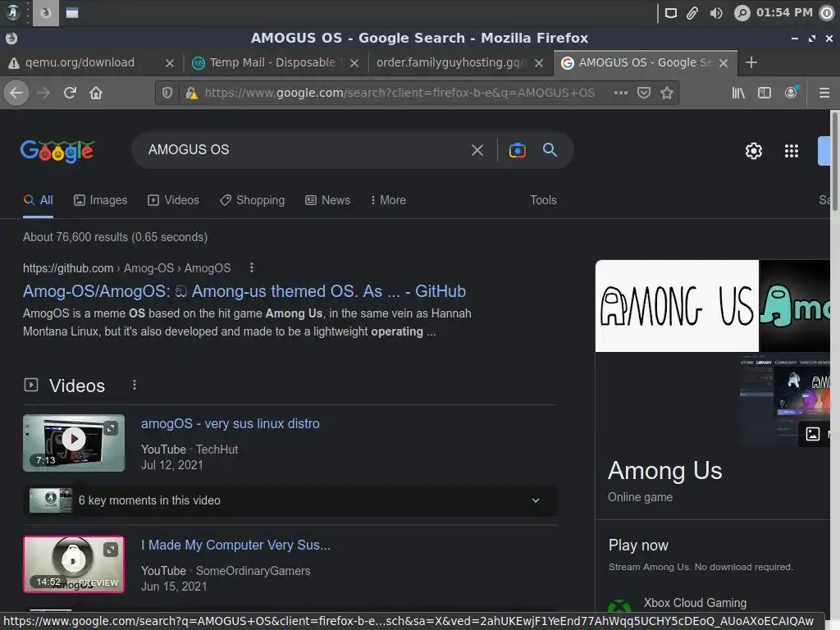Select the Images search tab
The width and height of the screenshot is (840, 630).
coord(101,200)
